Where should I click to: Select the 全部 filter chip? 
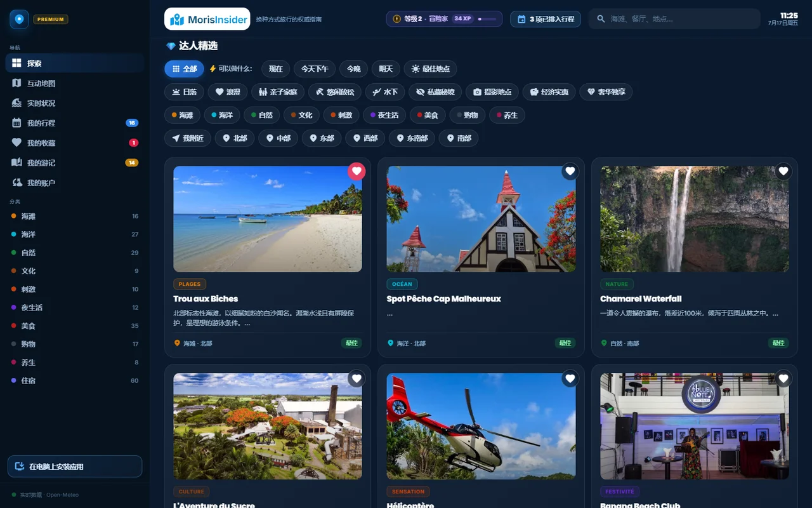click(x=184, y=69)
